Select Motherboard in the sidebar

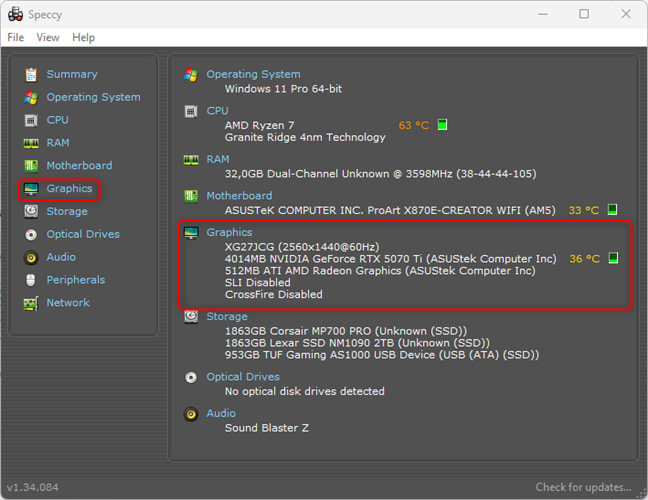click(x=79, y=165)
